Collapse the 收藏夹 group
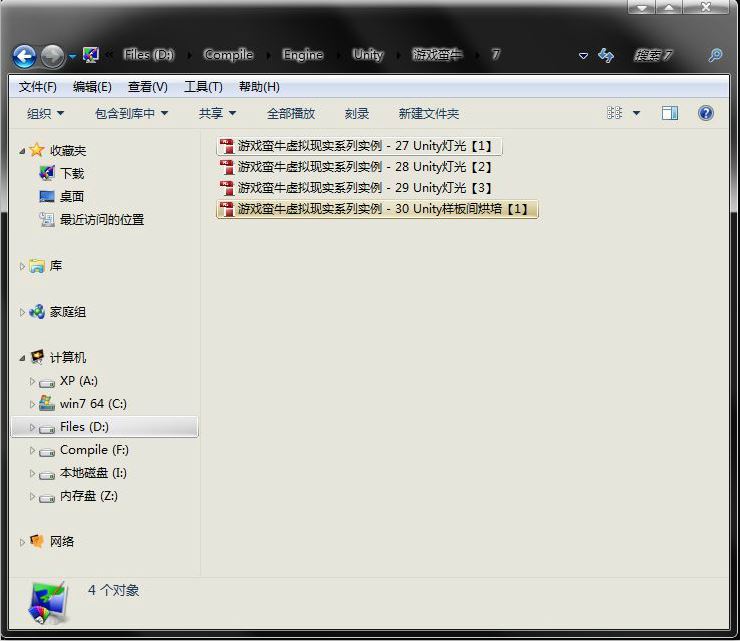The width and height of the screenshot is (740, 641). click(22, 151)
